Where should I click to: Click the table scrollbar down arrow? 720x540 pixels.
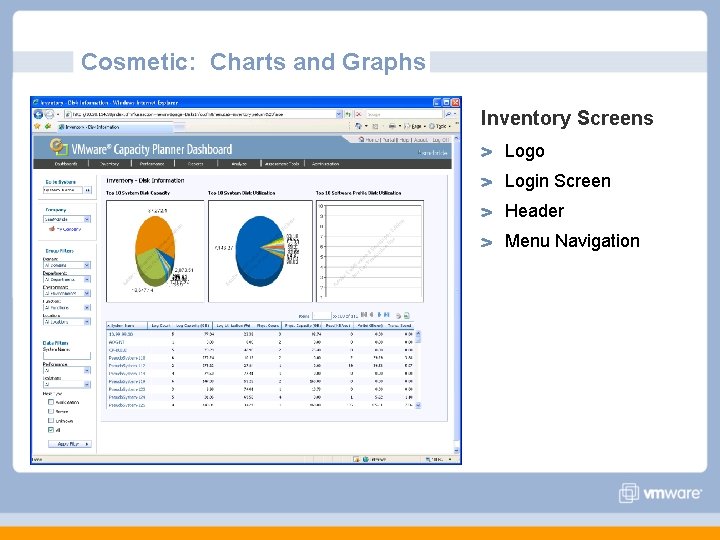point(418,405)
